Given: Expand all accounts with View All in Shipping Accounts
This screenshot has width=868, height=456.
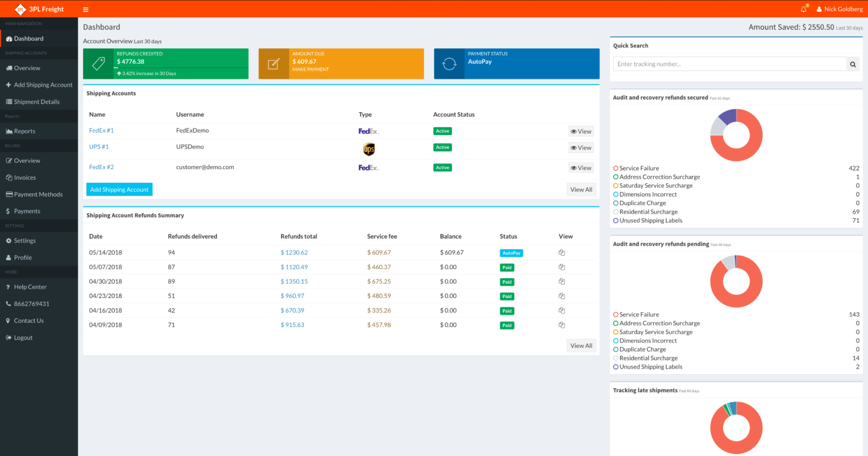Looking at the screenshot, I should (580, 189).
